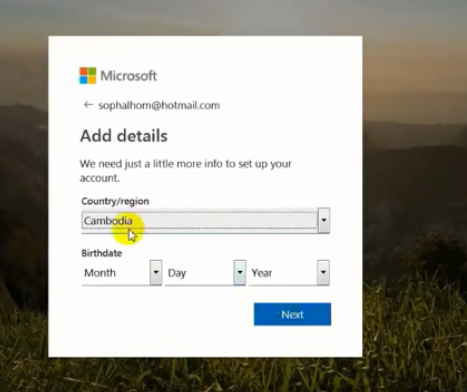The image size is (467, 392).
Task: Click the Microsoft wordmark text
Action: point(129,76)
